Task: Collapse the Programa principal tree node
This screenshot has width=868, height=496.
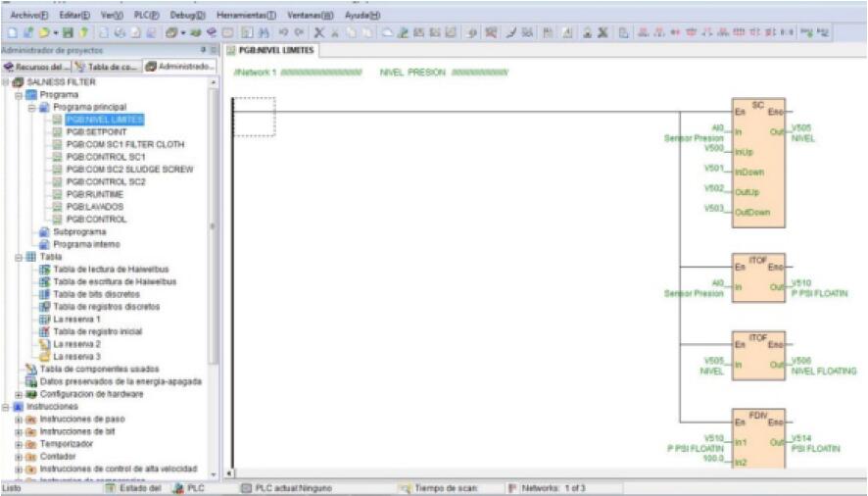Action: point(31,107)
